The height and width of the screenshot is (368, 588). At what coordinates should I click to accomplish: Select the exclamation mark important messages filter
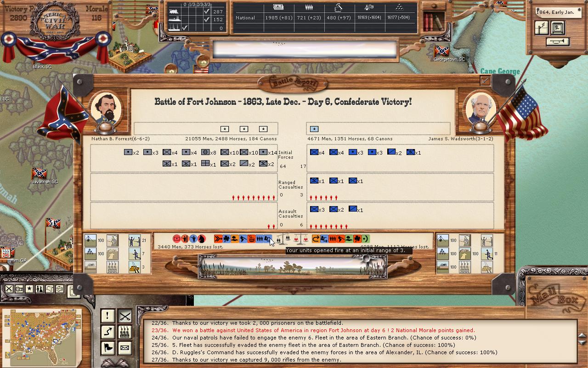[x=107, y=316]
